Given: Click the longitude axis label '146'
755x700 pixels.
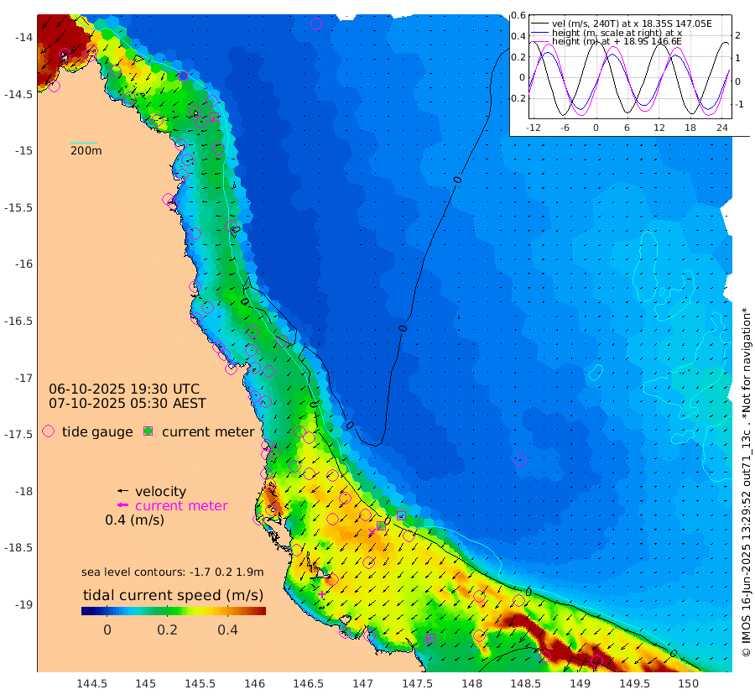Looking at the screenshot, I should tap(254, 683).
